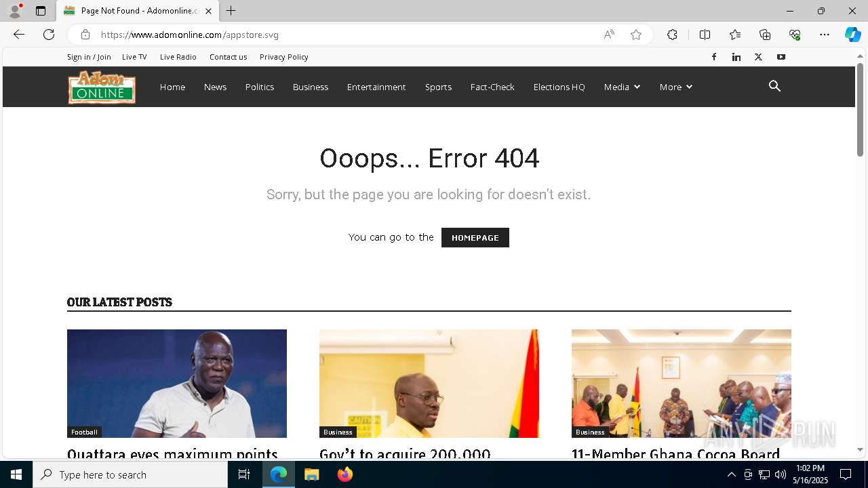The image size is (868, 488).
Task: Open the Elections HQ section
Action: point(559,87)
